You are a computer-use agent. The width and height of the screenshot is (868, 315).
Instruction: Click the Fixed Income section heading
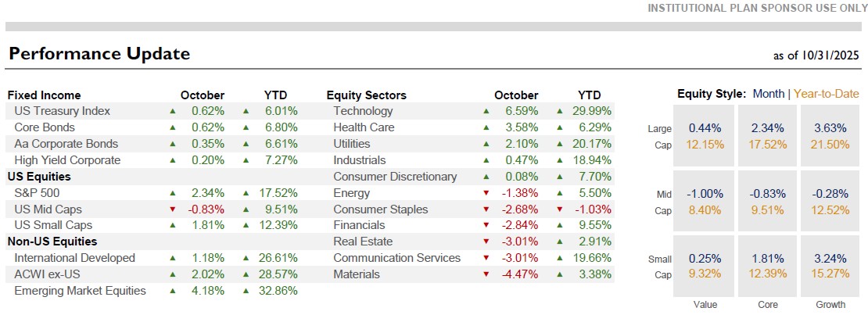point(44,95)
